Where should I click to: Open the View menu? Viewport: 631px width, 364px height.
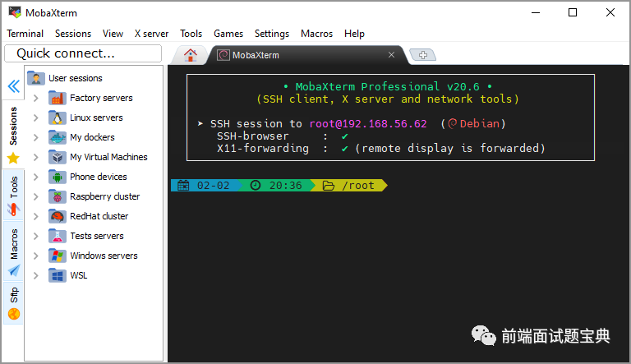pyautogui.click(x=113, y=34)
